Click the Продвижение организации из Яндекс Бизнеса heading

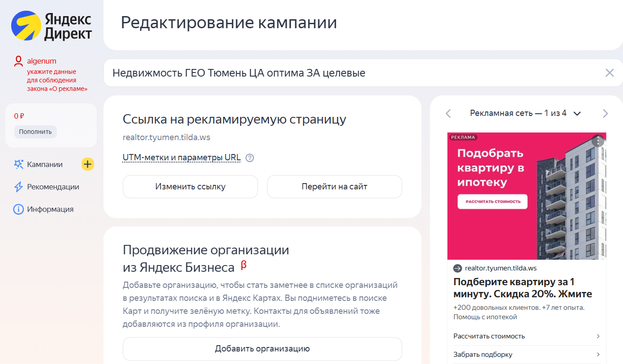point(206,258)
